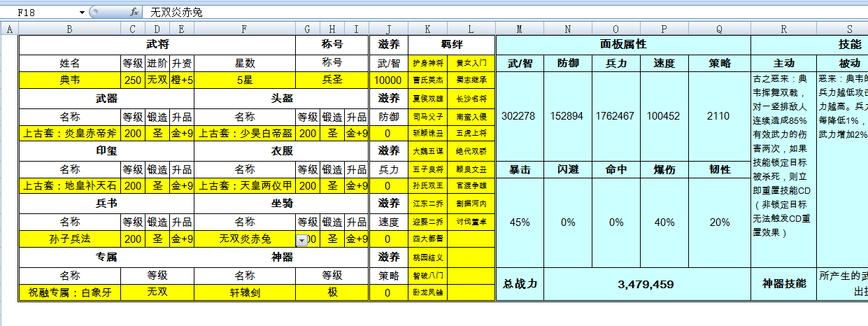
Task: Select the artifact level cell 极
Action: [332, 292]
